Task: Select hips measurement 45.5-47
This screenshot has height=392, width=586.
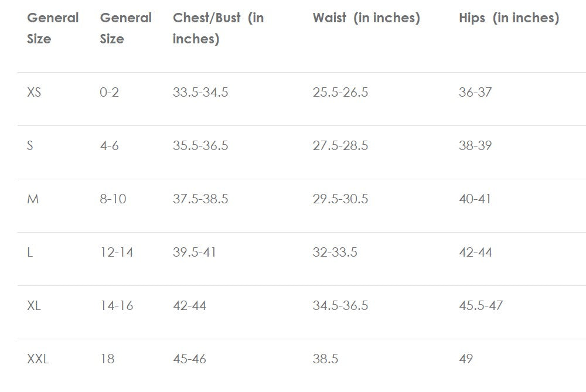Action: tap(481, 305)
